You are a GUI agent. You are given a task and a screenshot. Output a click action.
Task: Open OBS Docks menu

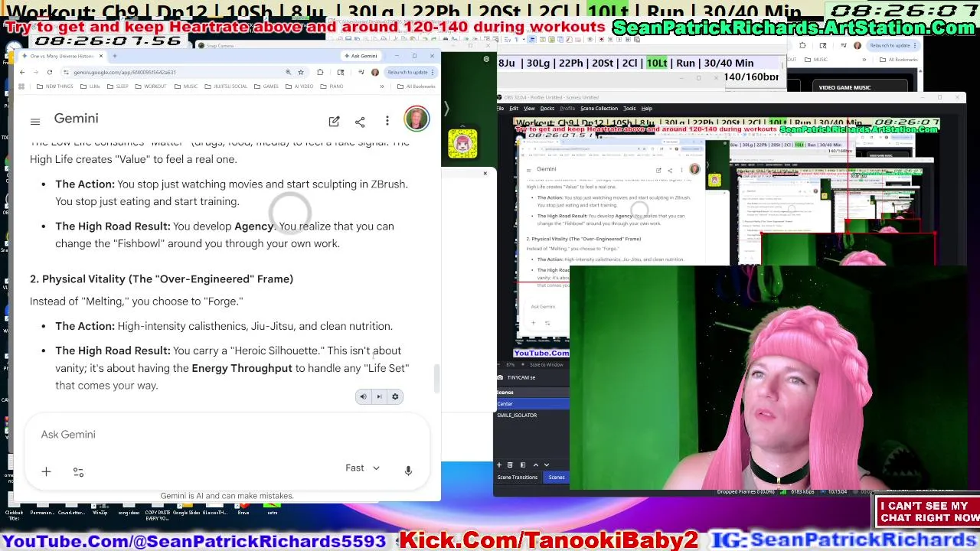point(547,109)
